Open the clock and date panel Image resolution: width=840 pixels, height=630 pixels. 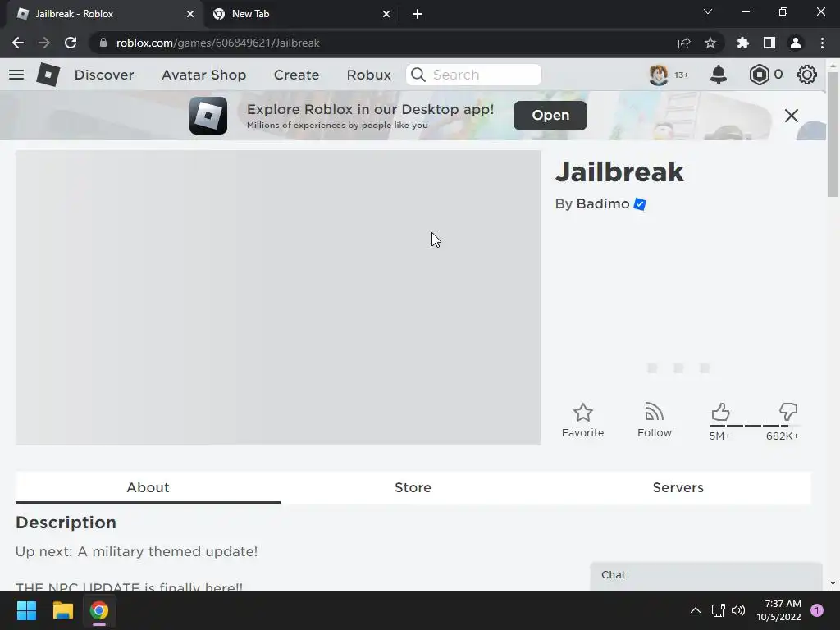click(x=778, y=610)
